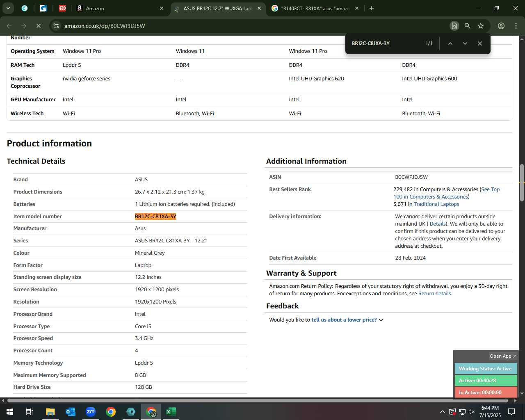Viewport: 525px width, 420px height.
Task: Click Working Status Active indicator
Action: 486,369
